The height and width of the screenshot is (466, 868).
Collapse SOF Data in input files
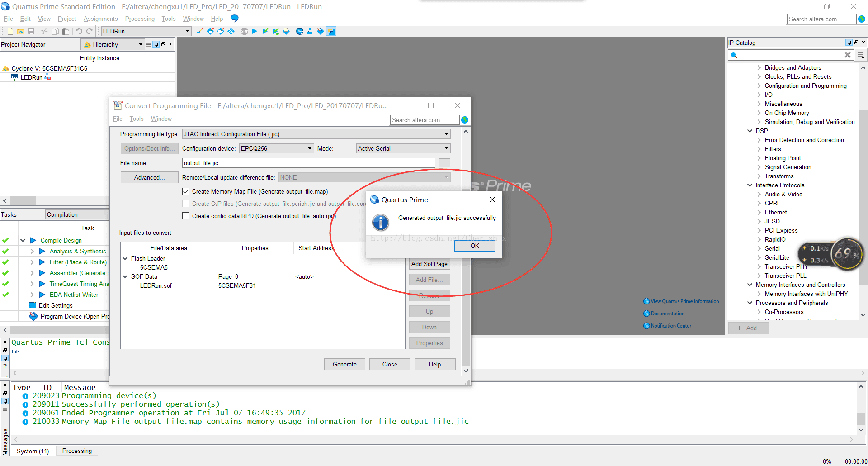125,276
